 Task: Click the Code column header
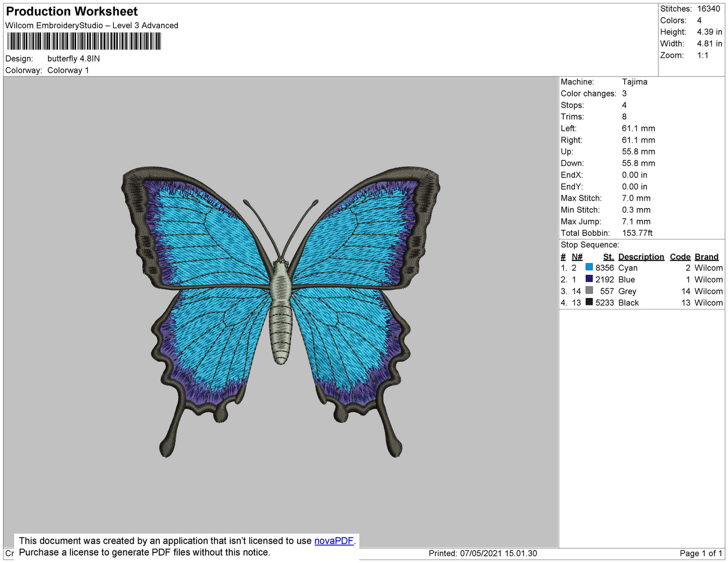click(x=680, y=257)
